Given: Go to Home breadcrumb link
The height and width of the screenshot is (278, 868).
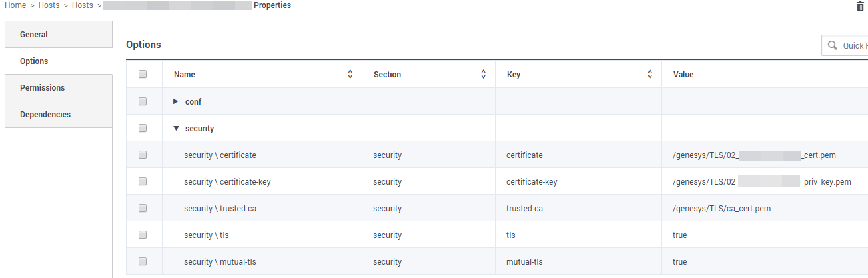Looking at the screenshot, I should coord(15,5).
